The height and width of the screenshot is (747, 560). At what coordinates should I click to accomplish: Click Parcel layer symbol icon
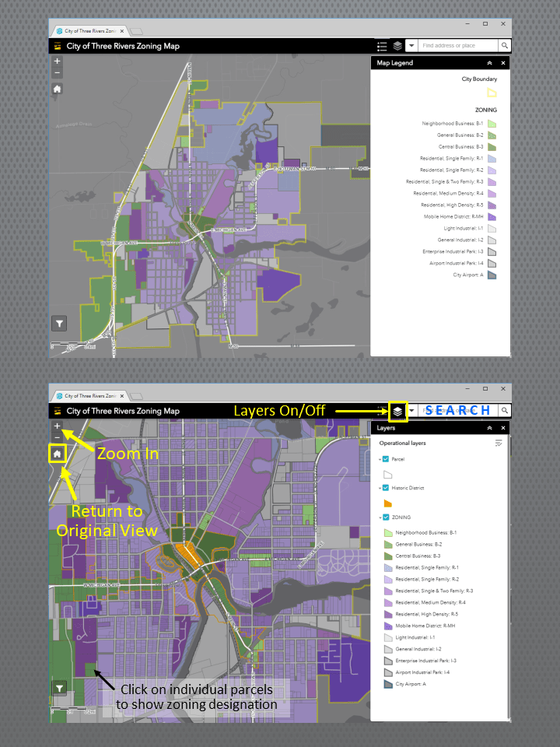pos(387,475)
